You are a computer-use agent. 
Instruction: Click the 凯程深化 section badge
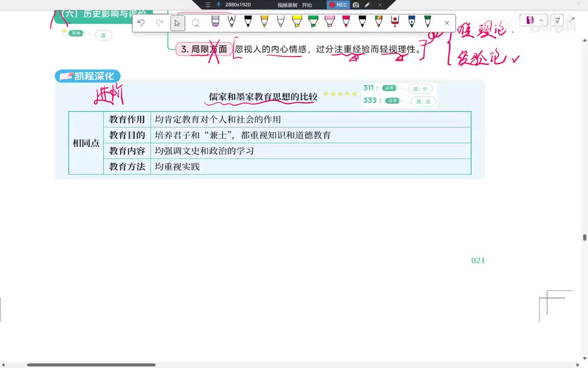pyautogui.click(x=88, y=76)
